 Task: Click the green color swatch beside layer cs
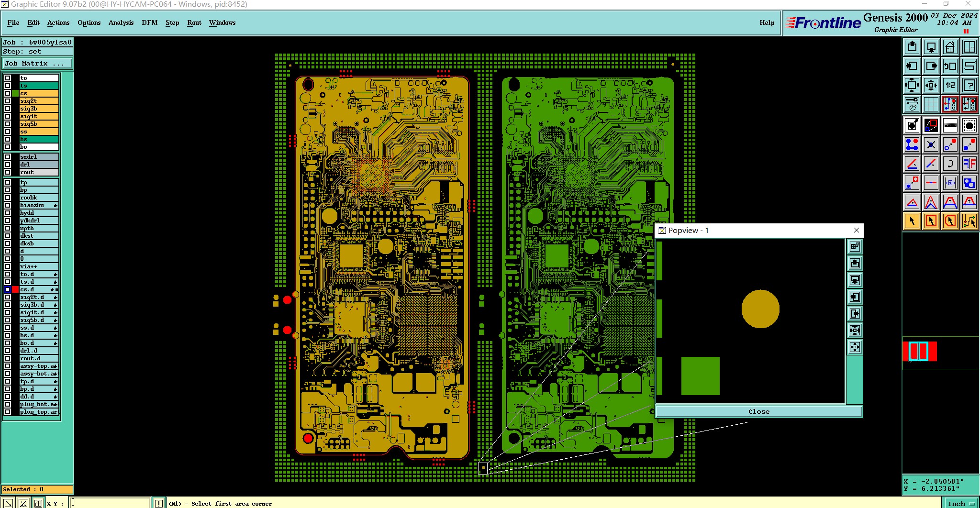15,93
